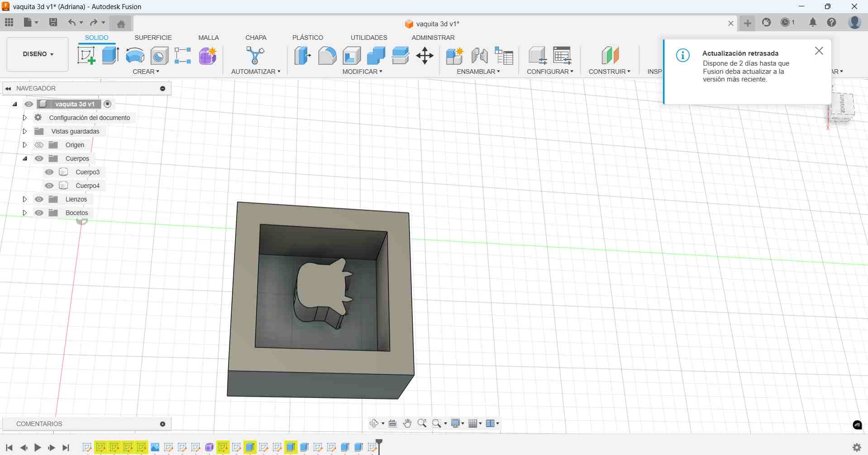
Task: Open the DISEÑO workspace dropdown
Action: (38, 54)
